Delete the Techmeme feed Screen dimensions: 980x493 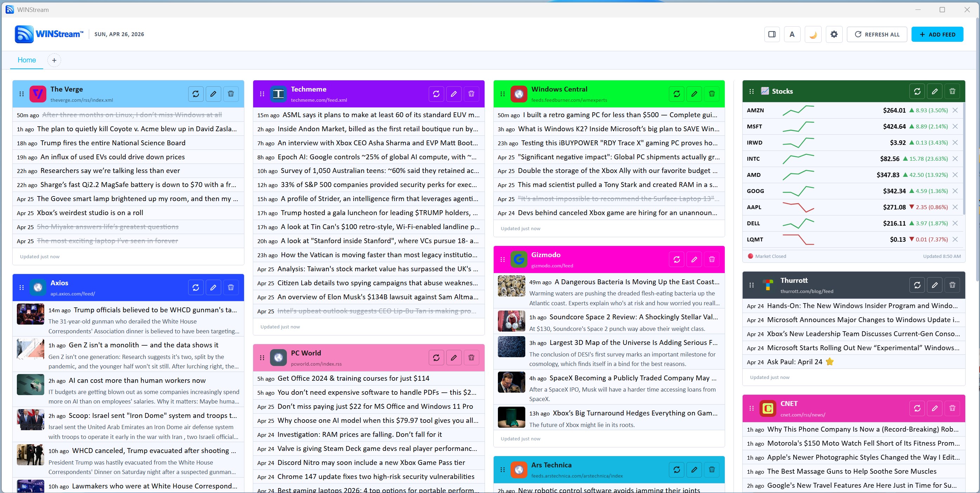[x=471, y=94]
